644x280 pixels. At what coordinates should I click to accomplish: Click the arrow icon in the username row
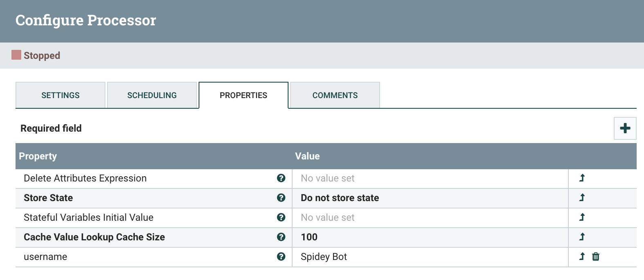click(x=582, y=256)
